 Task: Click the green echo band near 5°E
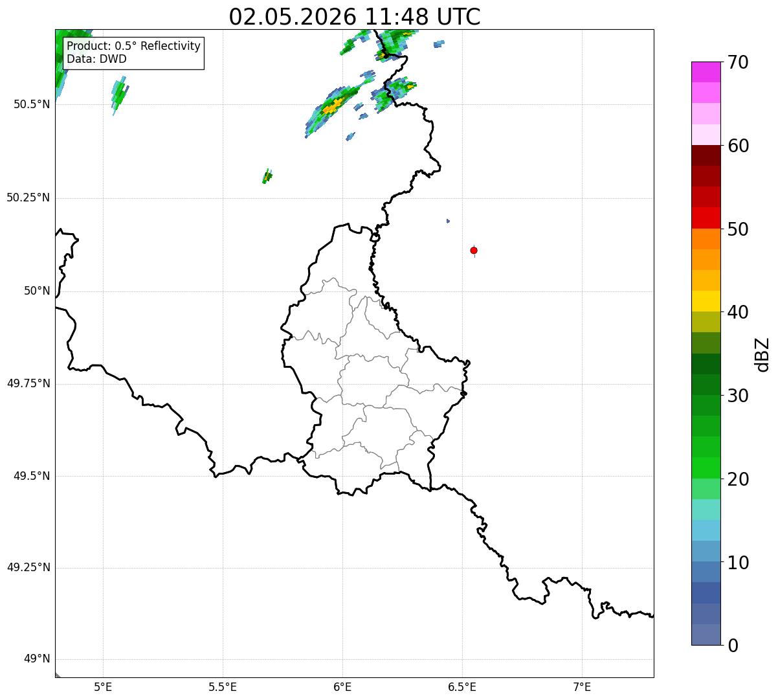click(119, 95)
